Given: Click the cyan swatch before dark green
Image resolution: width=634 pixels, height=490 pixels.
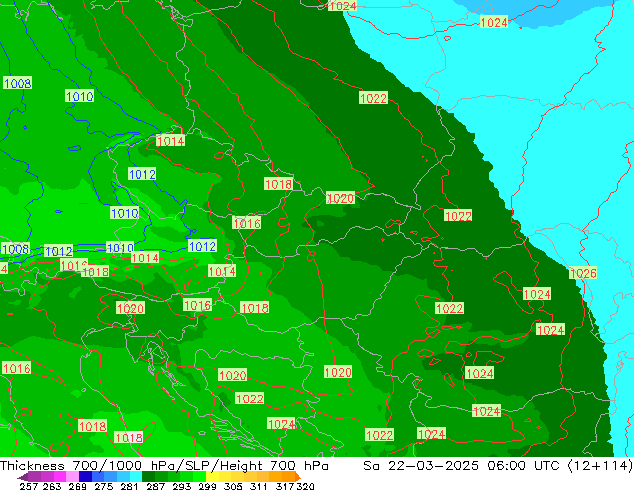Looking at the screenshot, I should click(136, 477).
